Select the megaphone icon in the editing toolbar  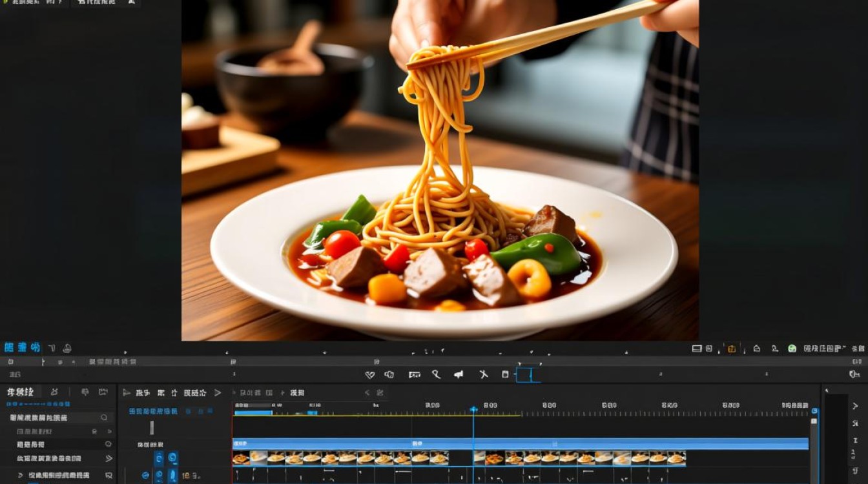[x=459, y=375]
